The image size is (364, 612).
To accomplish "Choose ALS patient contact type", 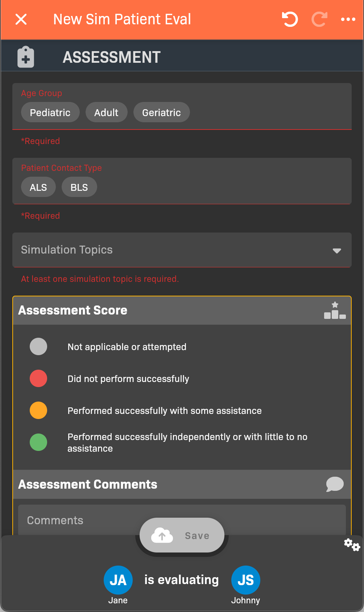I will [38, 187].
